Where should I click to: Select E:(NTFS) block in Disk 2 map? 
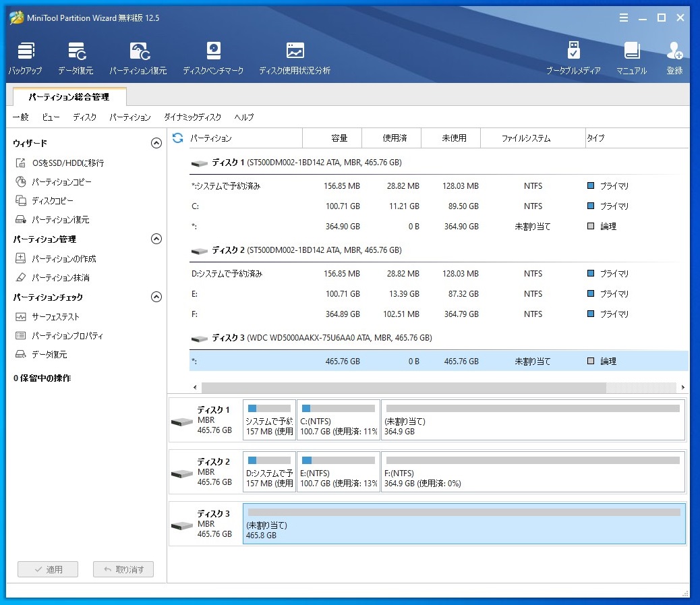pos(339,472)
